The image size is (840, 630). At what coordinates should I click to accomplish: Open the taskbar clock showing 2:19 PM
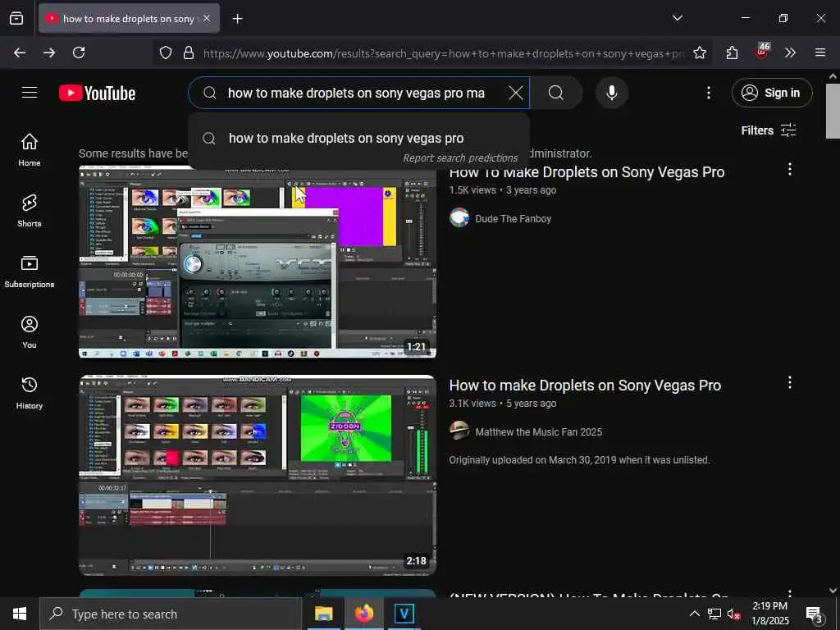[x=770, y=614]
